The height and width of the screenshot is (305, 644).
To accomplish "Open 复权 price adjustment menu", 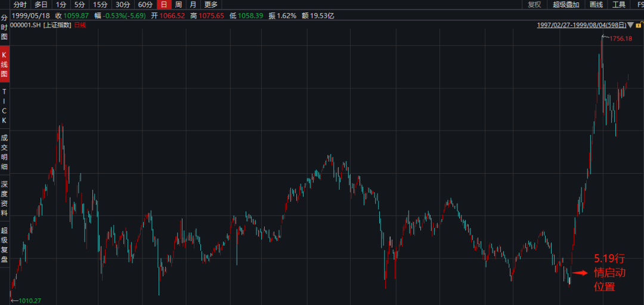I will (534, 5).
